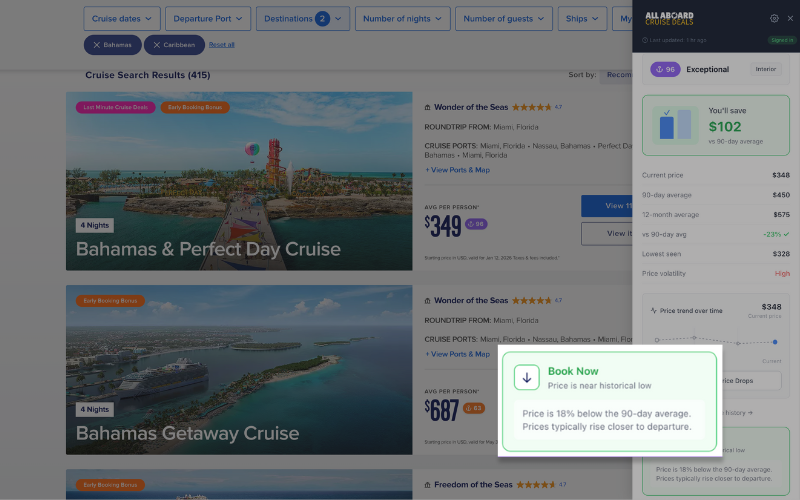
Task: Click the current price point on trend chart
Action: tap(774, 342)
